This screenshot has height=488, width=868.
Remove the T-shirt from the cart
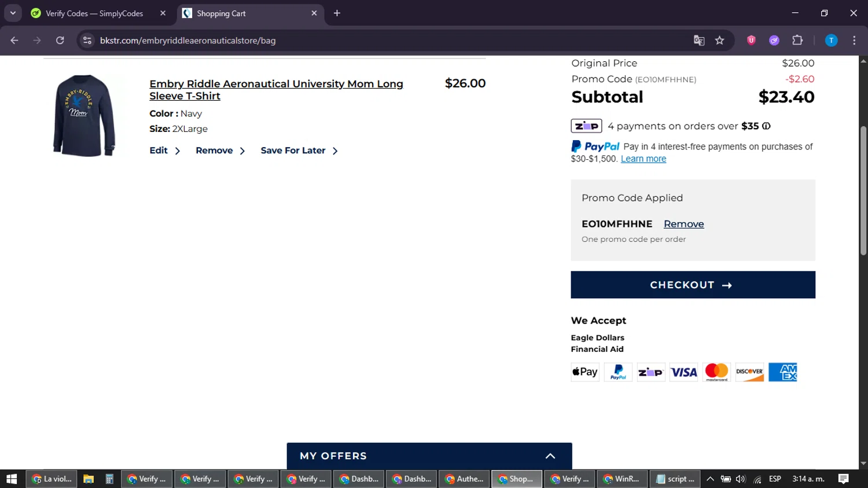coord(220,151)
